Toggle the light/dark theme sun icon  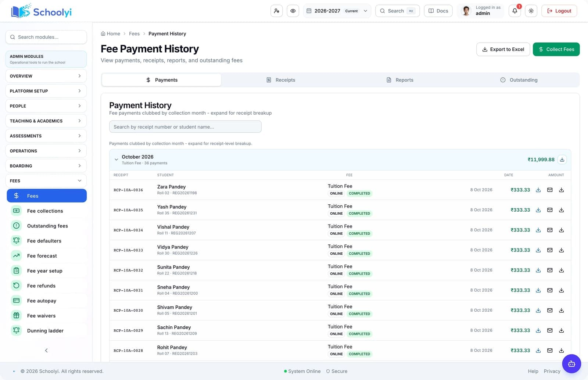(531, 11)
